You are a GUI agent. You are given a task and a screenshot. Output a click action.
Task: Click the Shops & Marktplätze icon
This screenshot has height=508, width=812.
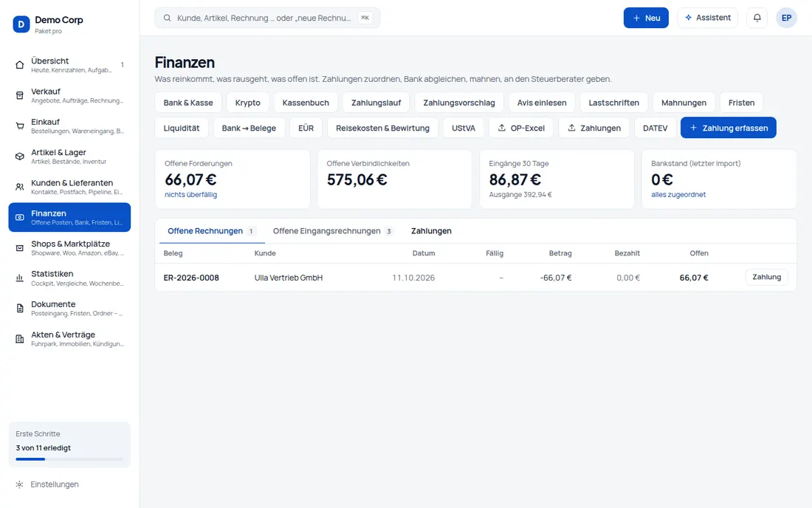[x=20, y=248]
